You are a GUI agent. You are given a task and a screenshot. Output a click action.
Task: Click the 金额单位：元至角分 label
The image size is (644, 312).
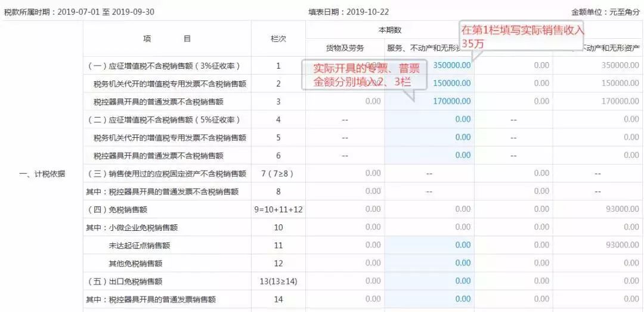point(605,13)
